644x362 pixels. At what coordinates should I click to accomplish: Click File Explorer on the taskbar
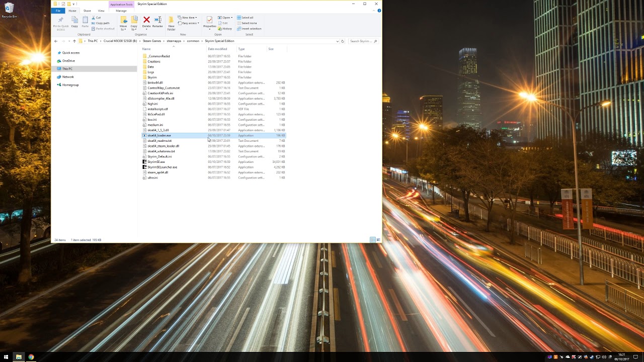click(x=19, y=357)
